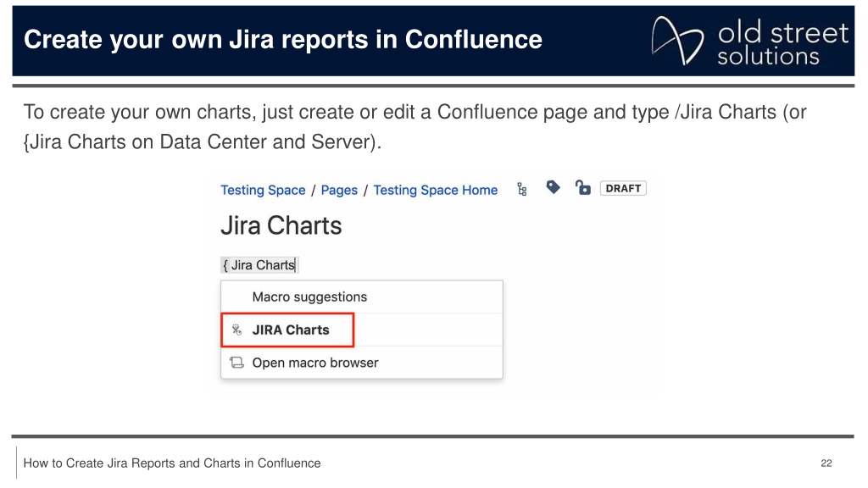Click the footer text about Jira Reports
Image resolution: width=868 pixels, height=488 pixels.
click(x=171, y=463)
